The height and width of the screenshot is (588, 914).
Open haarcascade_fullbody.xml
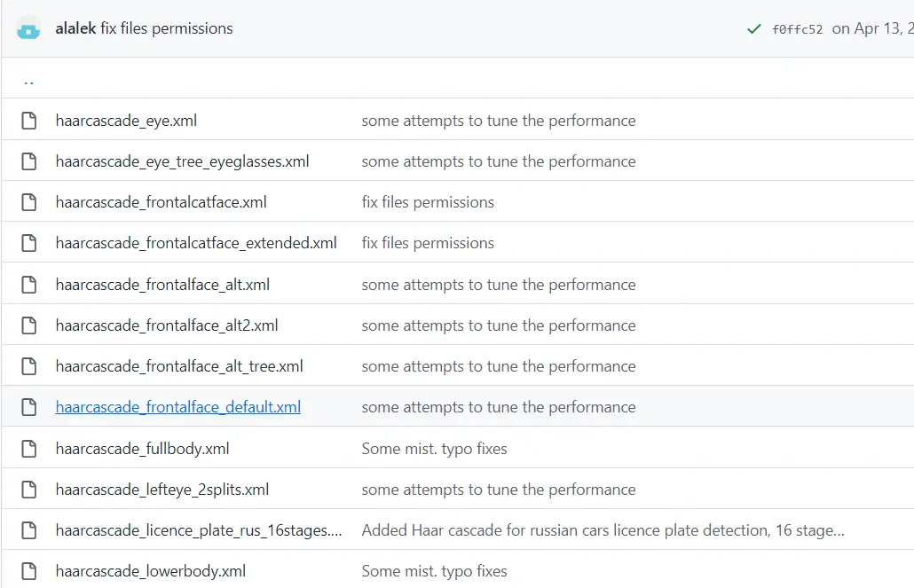tap(142, 449)
